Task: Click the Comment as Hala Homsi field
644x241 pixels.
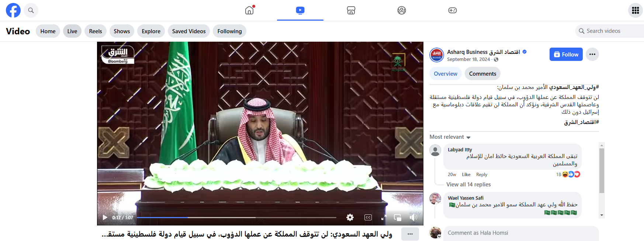Action: (x=521, y=233)
